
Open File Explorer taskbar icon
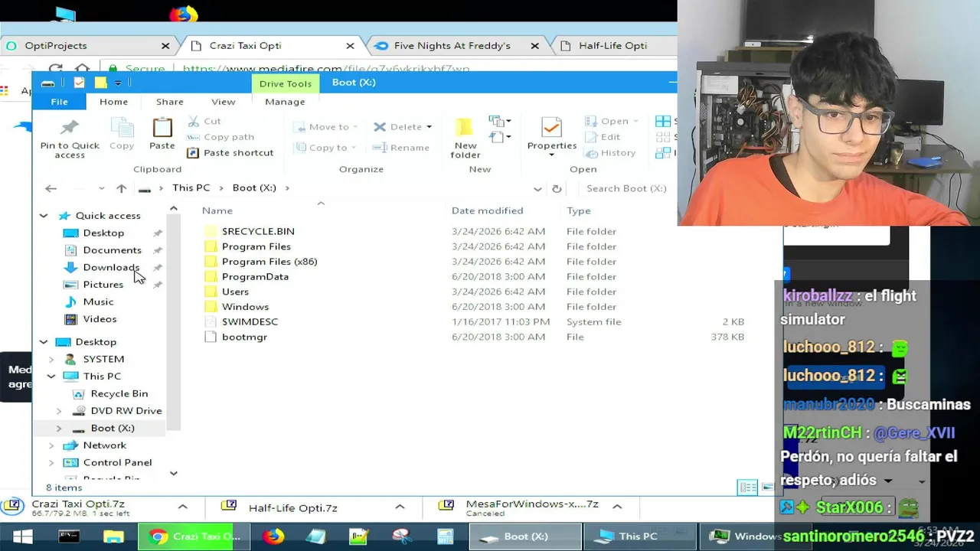click(x=113, y=536)
